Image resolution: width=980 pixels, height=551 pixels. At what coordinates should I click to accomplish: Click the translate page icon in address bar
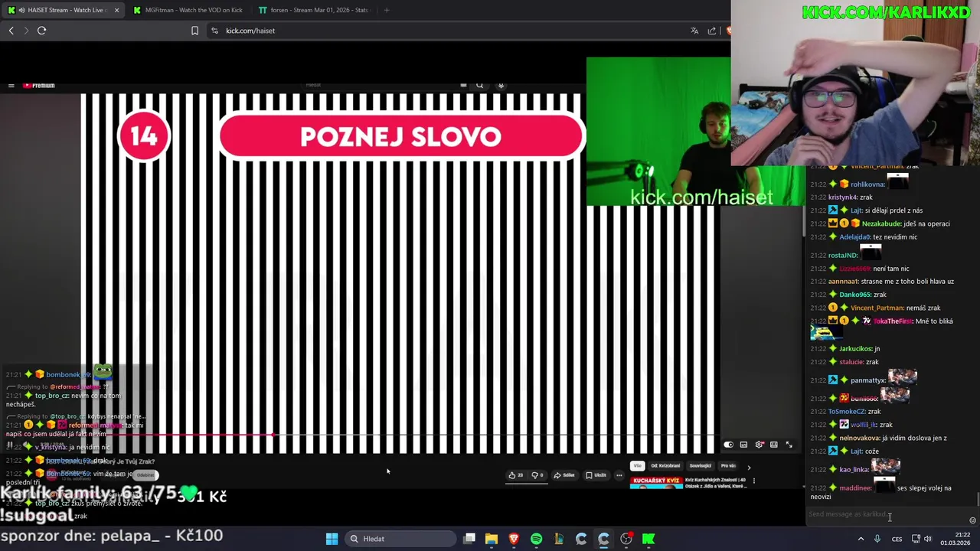click(x=694, y=31)
